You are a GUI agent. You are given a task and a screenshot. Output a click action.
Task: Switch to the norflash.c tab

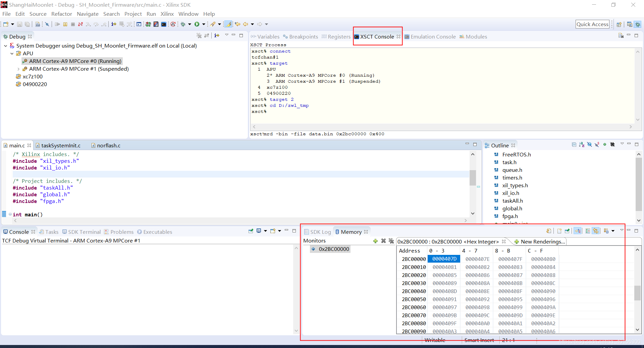coord(108,145)
